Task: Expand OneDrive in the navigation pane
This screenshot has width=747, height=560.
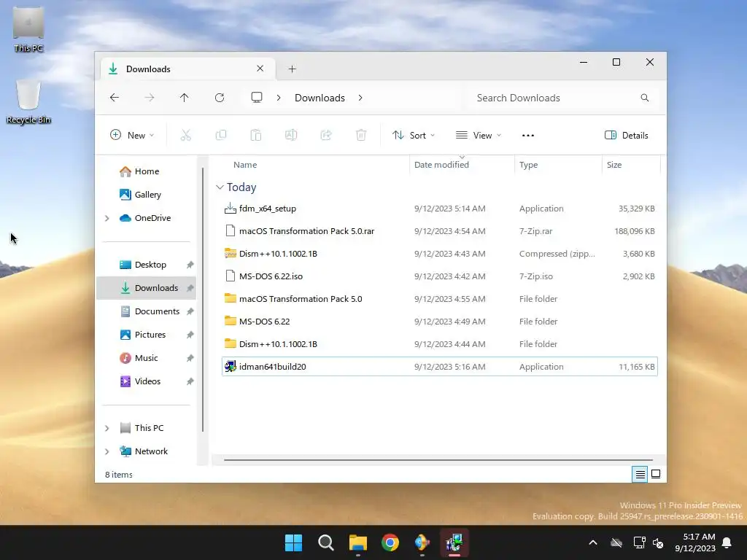Action: tap(107, 218)
